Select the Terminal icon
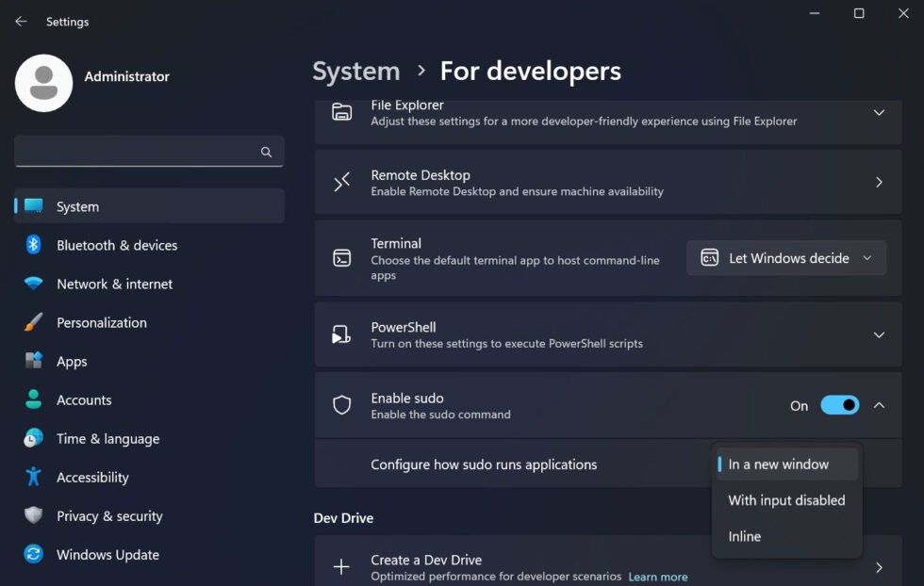The image size is (924, 586). click(x=340, y=258)
